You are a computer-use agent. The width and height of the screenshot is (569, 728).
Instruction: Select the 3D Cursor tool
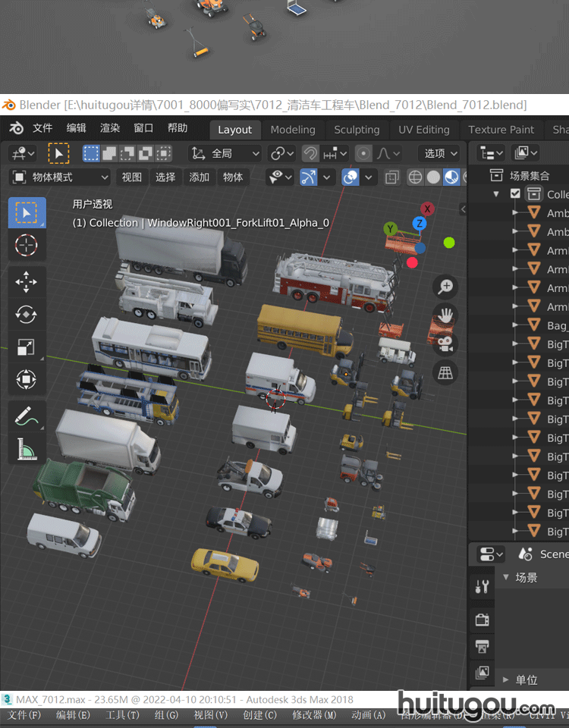click(x=27, y=246)
